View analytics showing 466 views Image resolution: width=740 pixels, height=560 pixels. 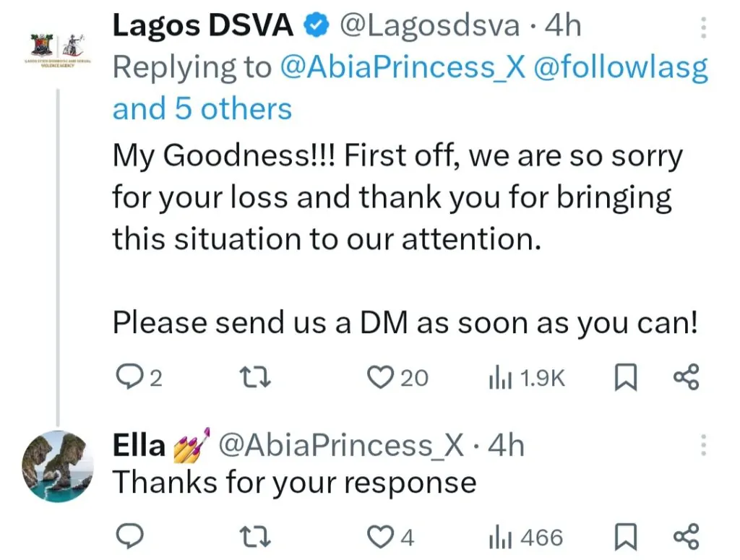pos(500,537)
